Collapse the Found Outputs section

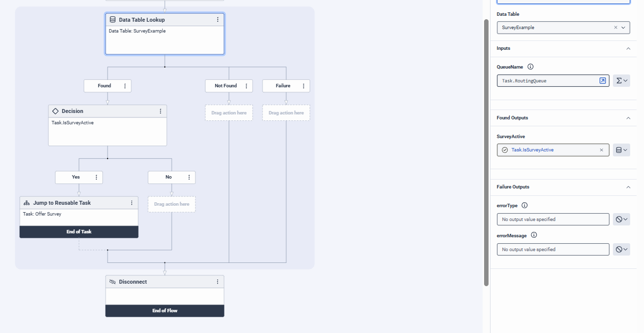point(628,118)
